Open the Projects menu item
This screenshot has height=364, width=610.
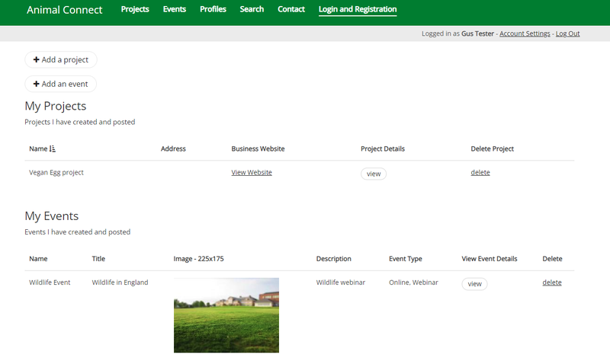[135, 10]
